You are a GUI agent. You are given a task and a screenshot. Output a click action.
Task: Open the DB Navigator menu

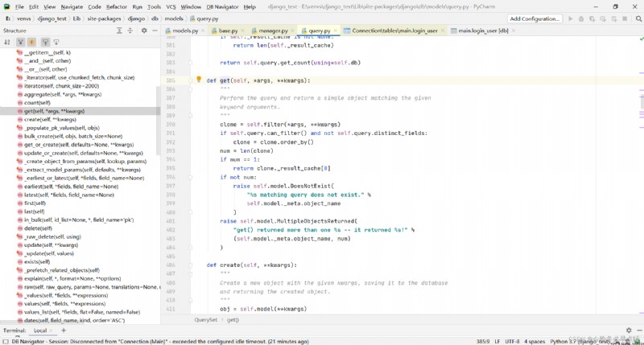223,6
